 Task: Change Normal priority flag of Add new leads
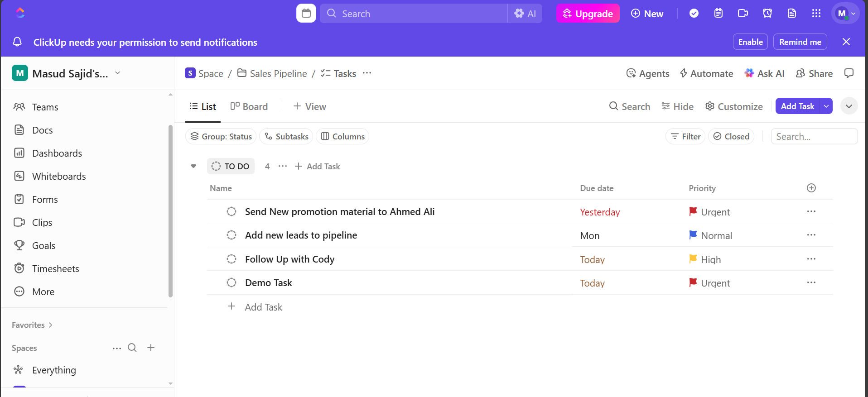[710, 235]
